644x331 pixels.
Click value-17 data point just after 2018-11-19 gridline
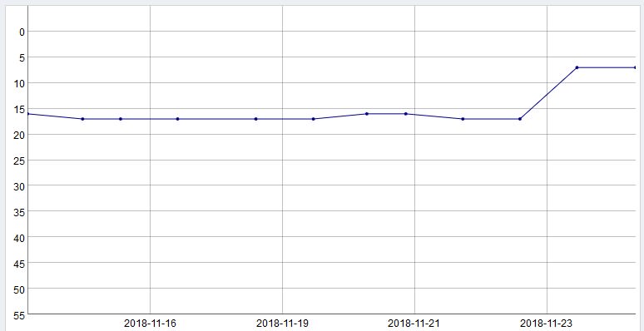pos(313,119)
